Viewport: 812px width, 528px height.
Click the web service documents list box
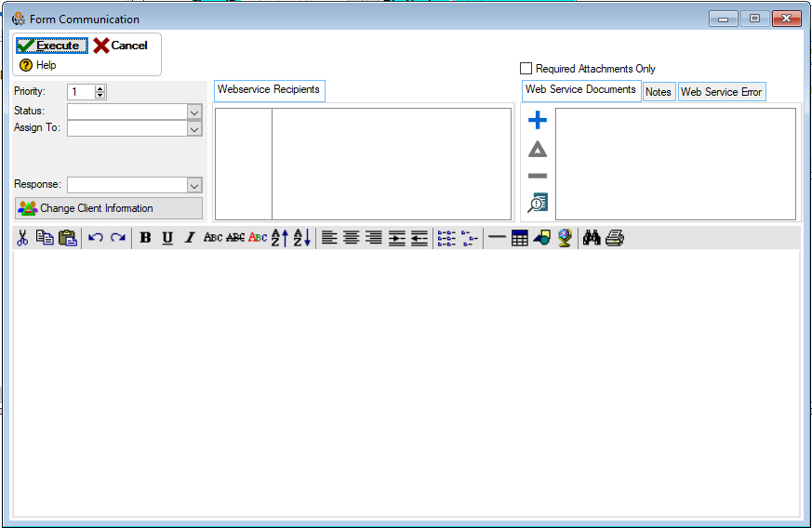(x=675, y=165)
